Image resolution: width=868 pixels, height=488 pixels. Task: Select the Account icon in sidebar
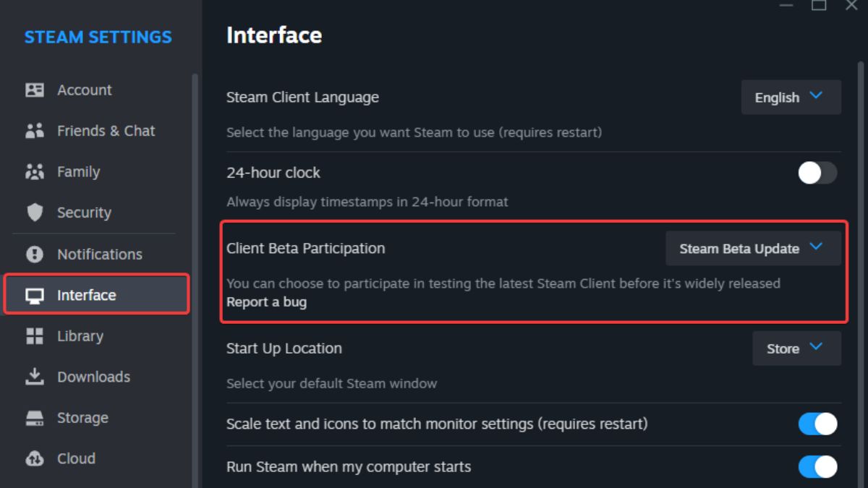34,90
